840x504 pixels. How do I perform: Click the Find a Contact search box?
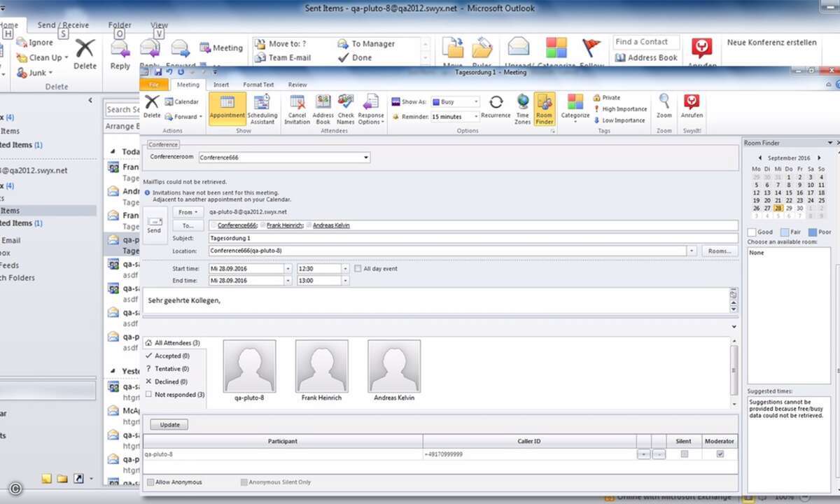pos(647,42)
